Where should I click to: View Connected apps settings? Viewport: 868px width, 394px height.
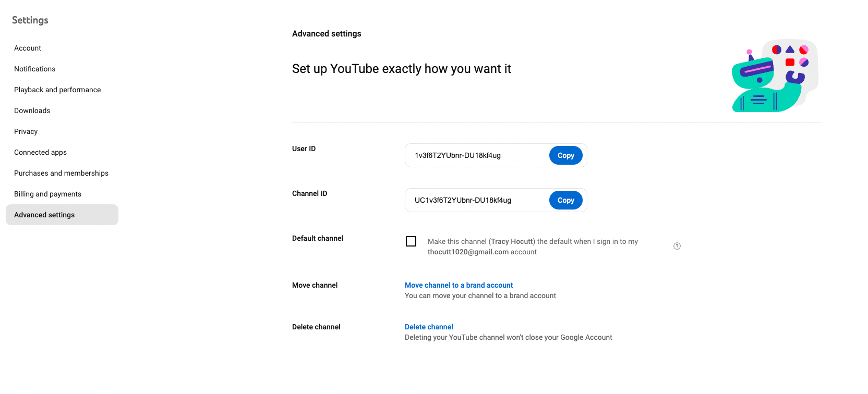click(62, 152)
